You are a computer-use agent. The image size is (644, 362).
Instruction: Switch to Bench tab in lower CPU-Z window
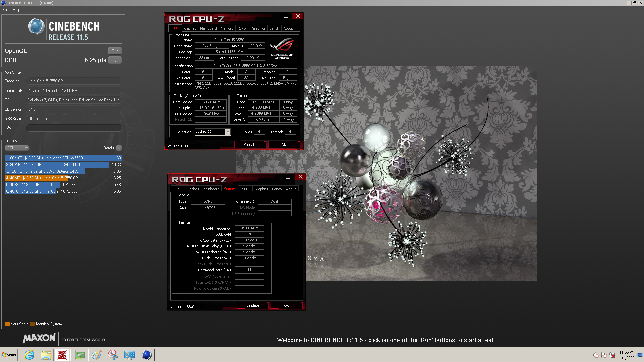(277, 189)
